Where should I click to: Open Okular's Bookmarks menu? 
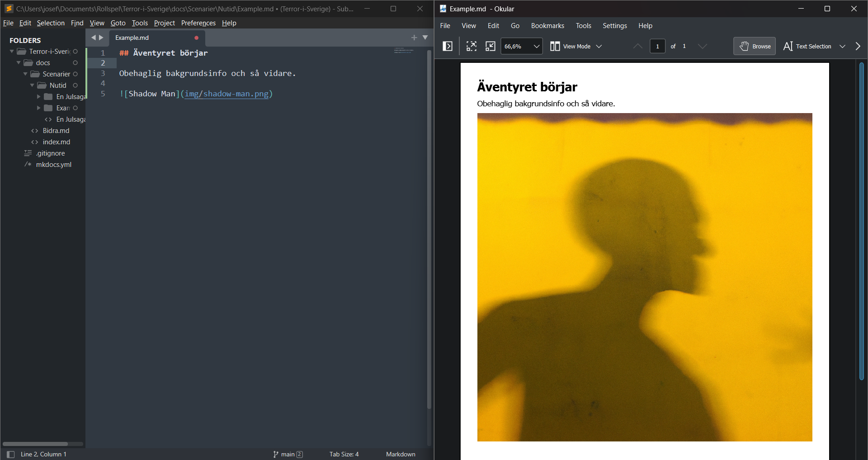pos(547,26)
